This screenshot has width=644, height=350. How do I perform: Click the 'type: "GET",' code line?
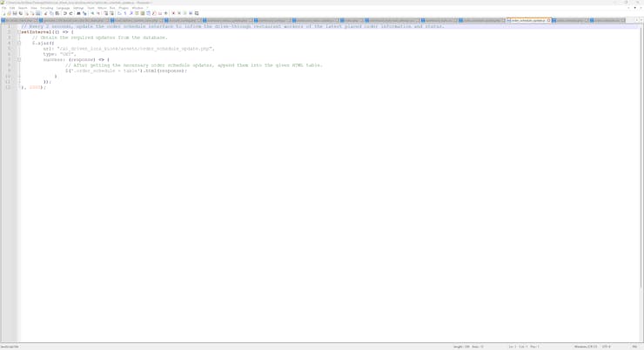[x=60, y=54]
